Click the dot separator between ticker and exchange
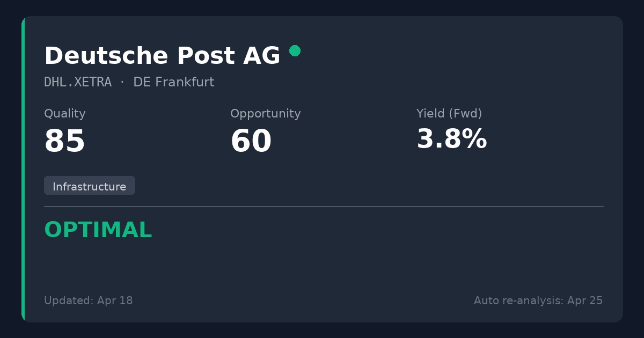 click(122, 82)
